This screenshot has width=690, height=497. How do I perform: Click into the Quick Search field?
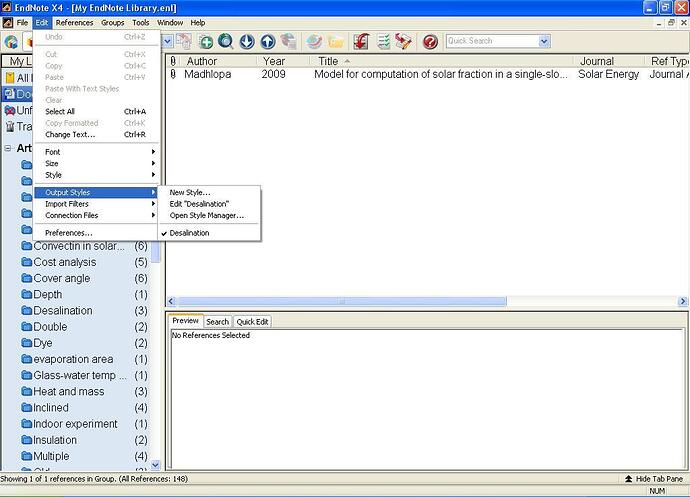492,41
